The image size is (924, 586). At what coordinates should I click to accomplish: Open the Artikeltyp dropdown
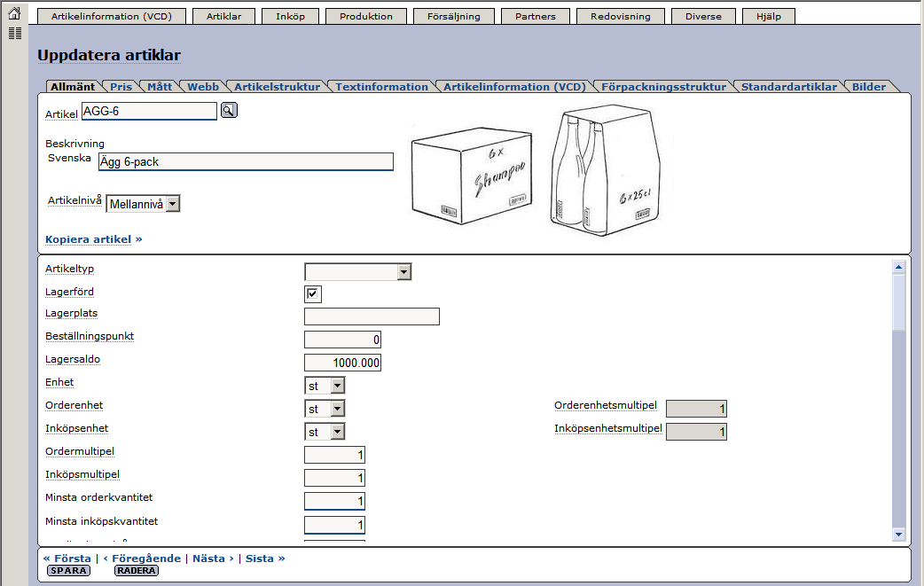357,271
